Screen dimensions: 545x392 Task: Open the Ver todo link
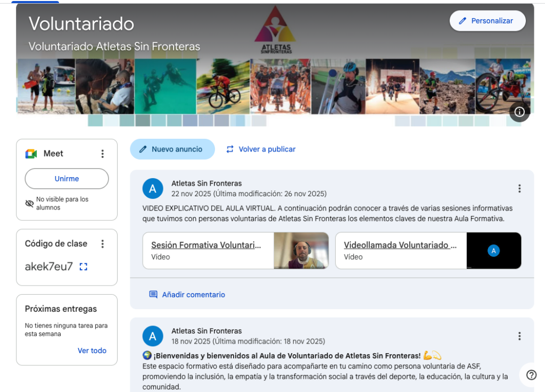[x=92, y=351]
